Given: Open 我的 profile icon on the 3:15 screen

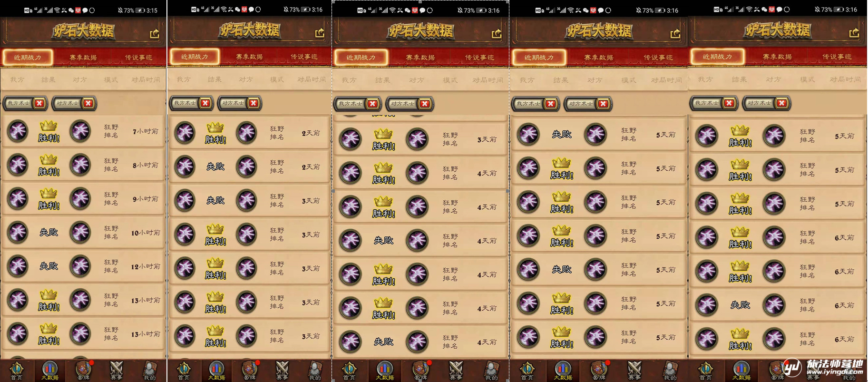Looking at the screenshot, I should click(149, 371).
